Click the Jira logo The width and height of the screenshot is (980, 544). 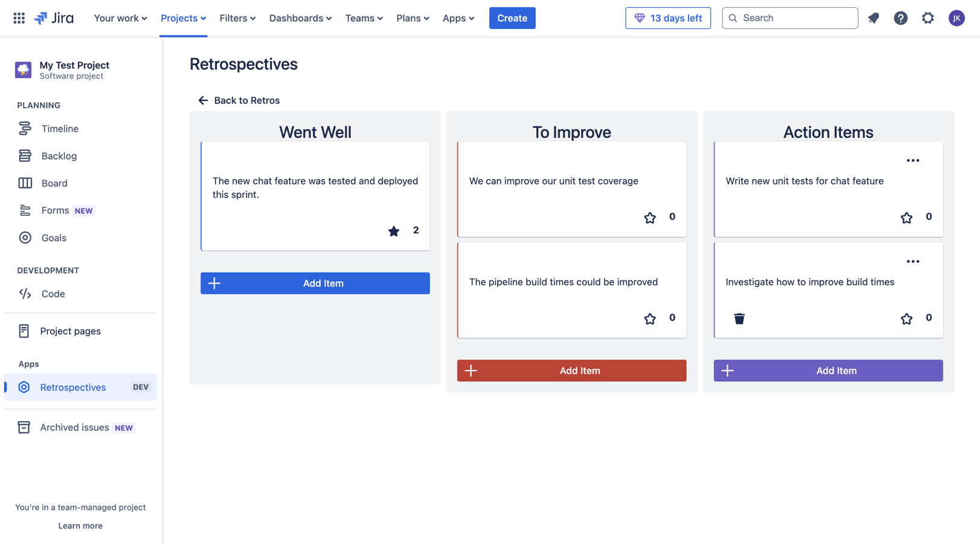click(54, 18)
